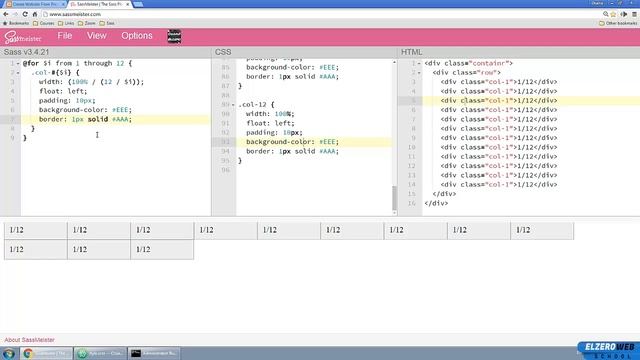Open the Chrome menu icon
The height and width of the screenshot is (360, 640).
[x=634, y=14]
